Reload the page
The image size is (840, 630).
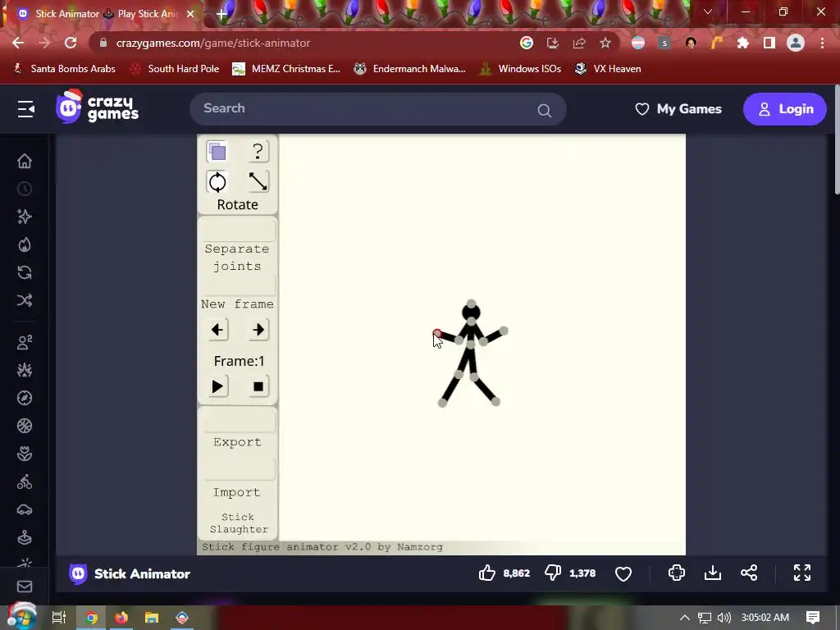point(71,43)
